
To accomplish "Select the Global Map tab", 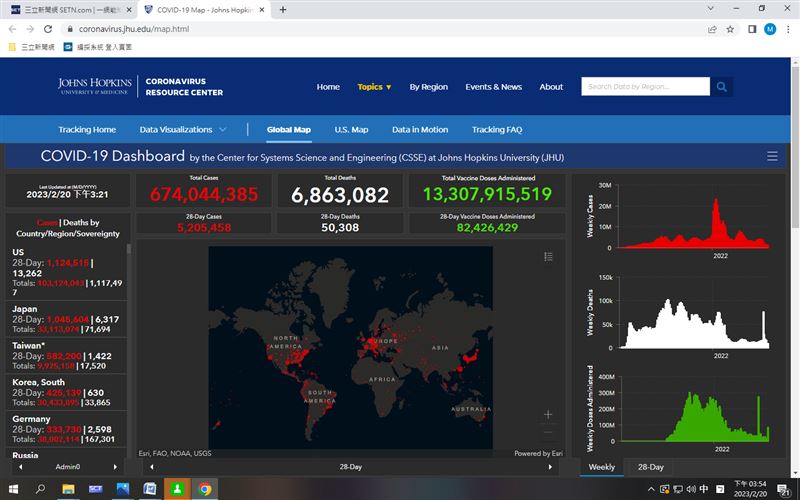I will click(289, 130).
